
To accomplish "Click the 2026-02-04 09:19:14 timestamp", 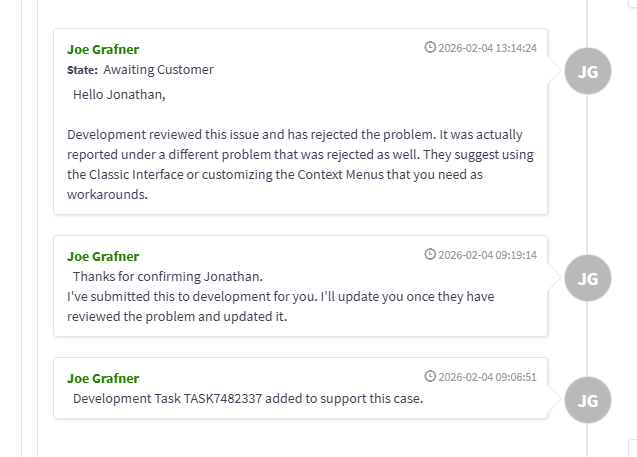I will point(487,255).
